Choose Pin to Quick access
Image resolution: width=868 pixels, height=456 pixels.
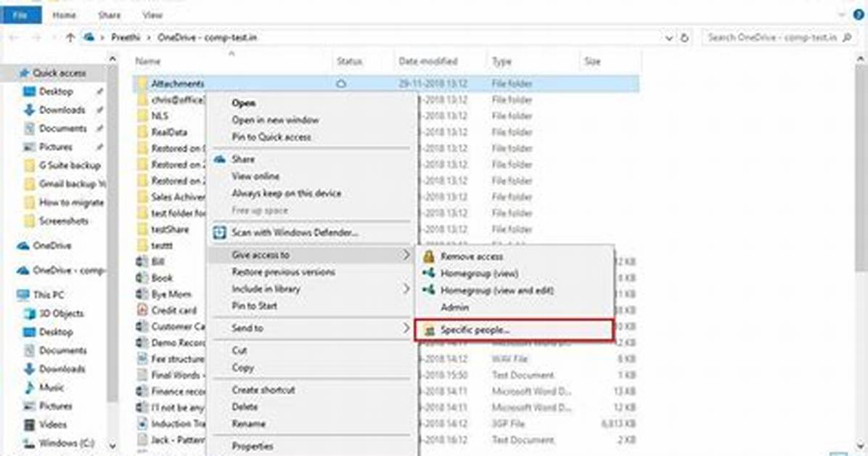pyautogui.click(x=271, y=137)
